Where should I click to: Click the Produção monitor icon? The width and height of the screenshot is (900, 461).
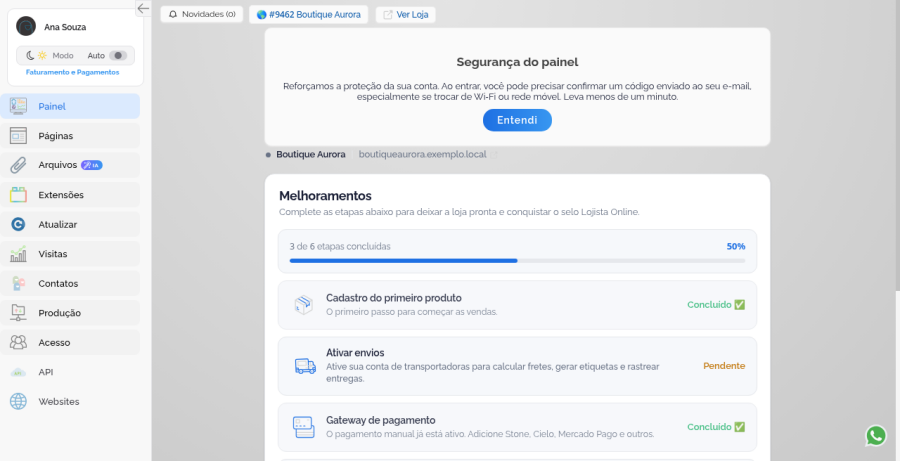point(18,313)
